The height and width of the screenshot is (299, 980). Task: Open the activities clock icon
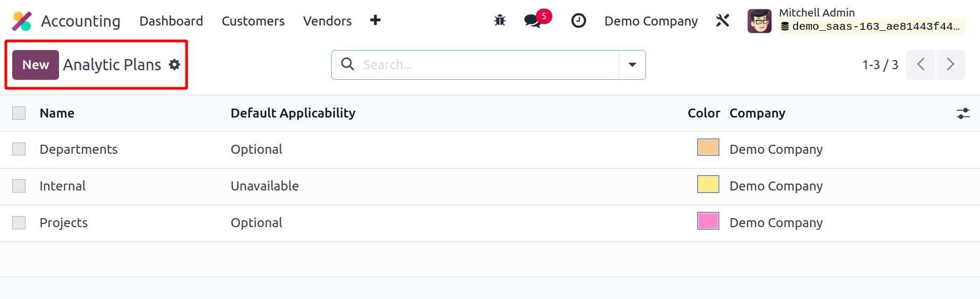coord(579,21)
